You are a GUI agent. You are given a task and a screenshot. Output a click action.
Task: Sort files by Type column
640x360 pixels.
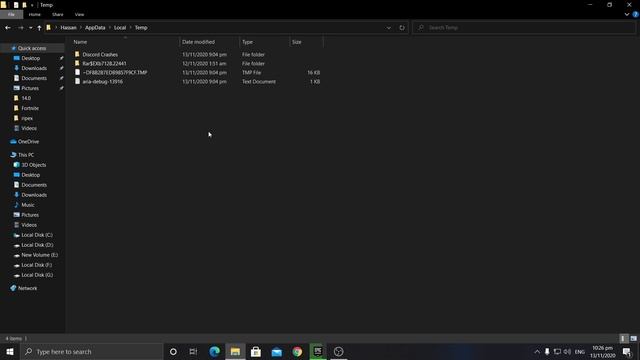point(264,42)
